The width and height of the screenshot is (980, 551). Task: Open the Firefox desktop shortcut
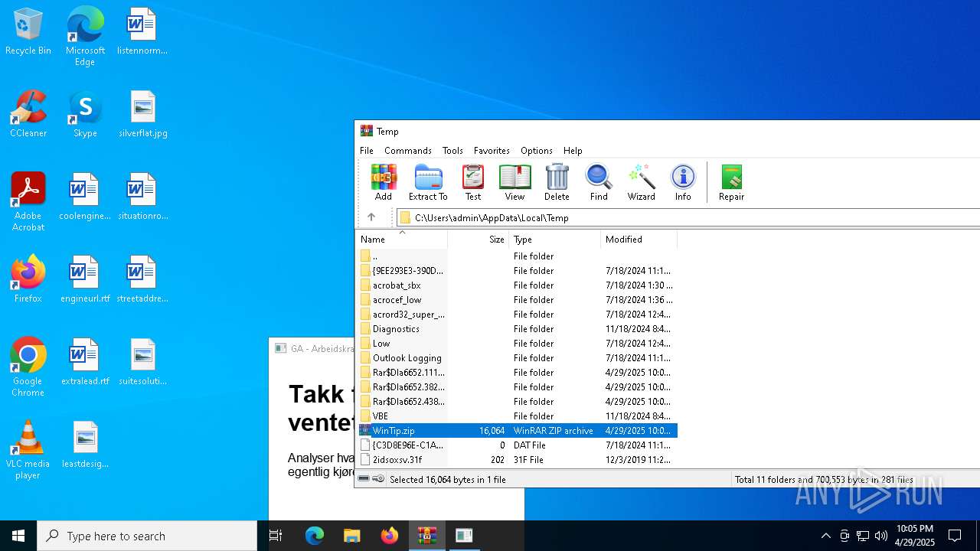point(28,280)
